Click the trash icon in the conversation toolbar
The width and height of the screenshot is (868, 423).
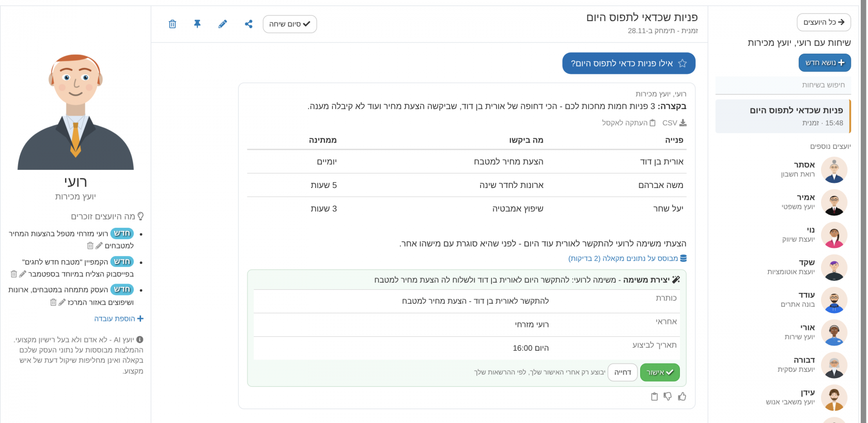tap(173, 24)
